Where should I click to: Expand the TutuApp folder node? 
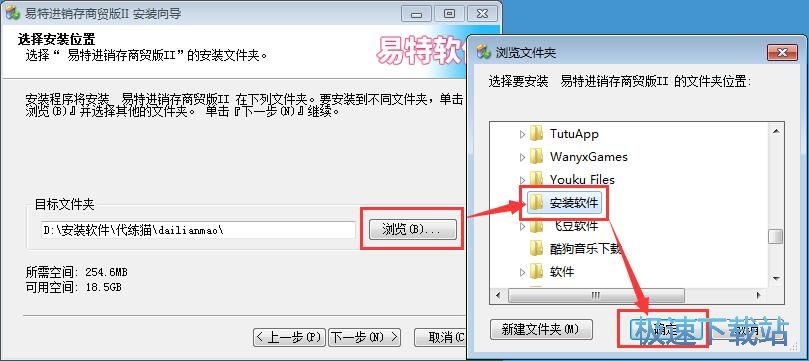[x=522, y=134]
